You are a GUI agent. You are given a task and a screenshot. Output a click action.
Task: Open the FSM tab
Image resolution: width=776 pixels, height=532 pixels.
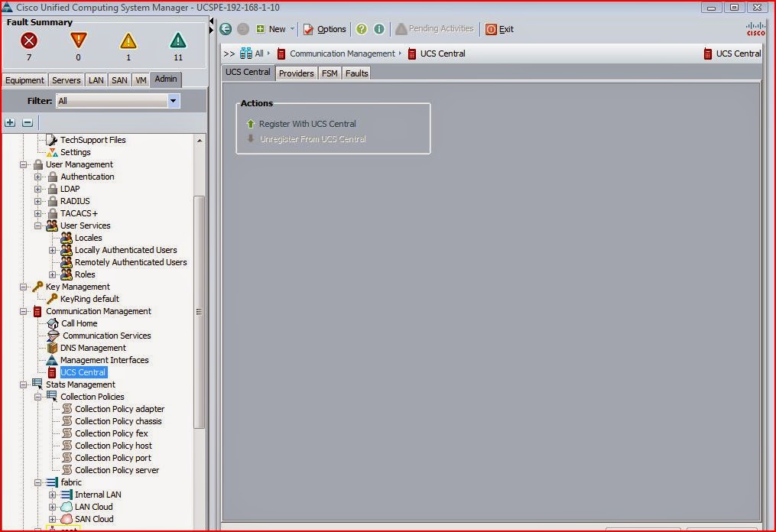click(330, 73)
